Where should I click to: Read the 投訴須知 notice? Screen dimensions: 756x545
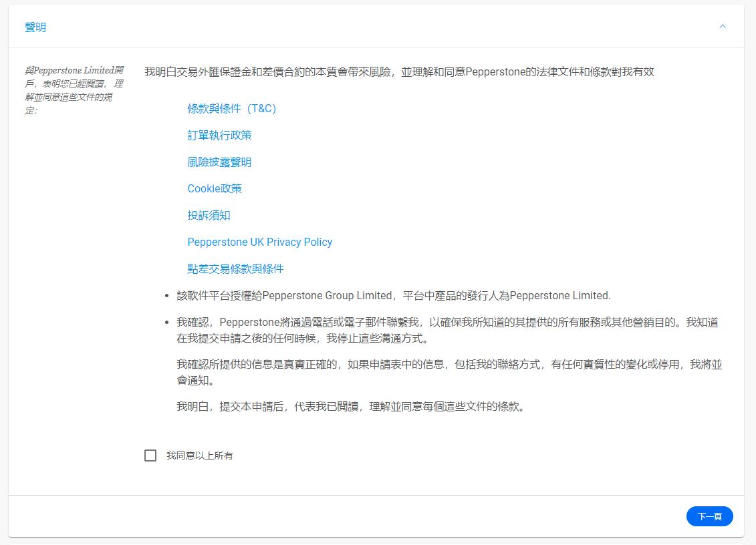[210, 215]
